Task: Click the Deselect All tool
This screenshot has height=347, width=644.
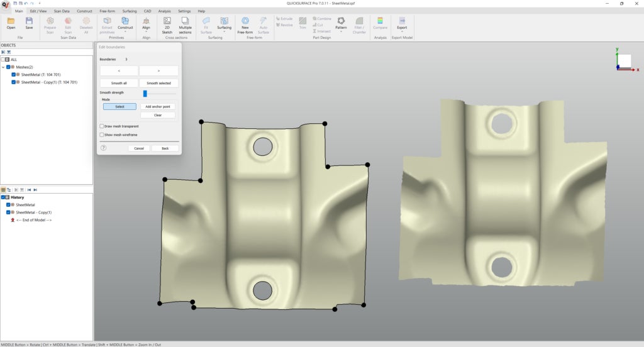Action: pos(86,25)
